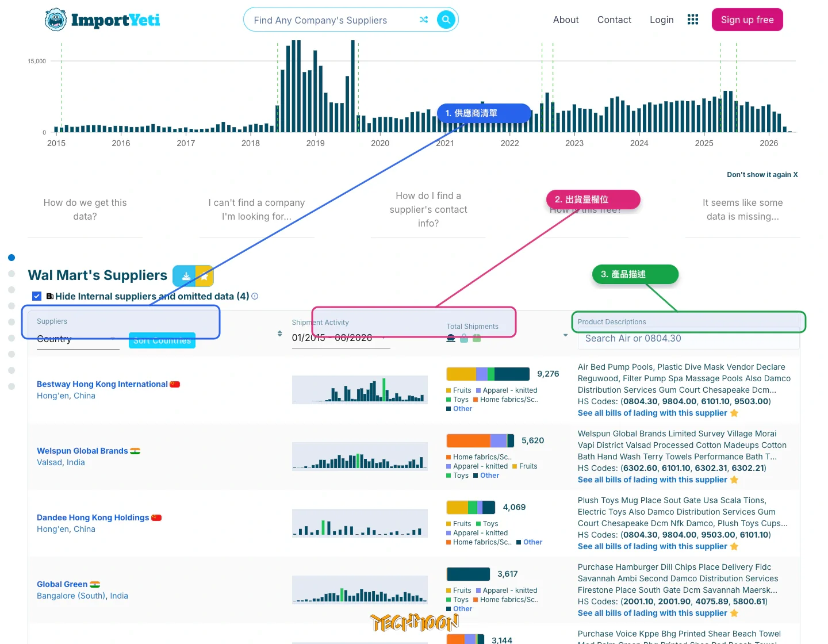The height and width of the screenshot is (644, 828).
Task: Select the ship icon under Total Shipments
Action: [451, 339]
